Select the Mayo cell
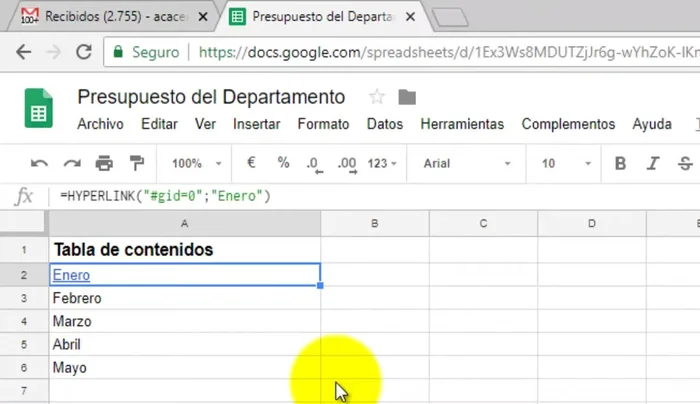Image resolution: width=700 pixels, height=404 pixels. point(184,368)
